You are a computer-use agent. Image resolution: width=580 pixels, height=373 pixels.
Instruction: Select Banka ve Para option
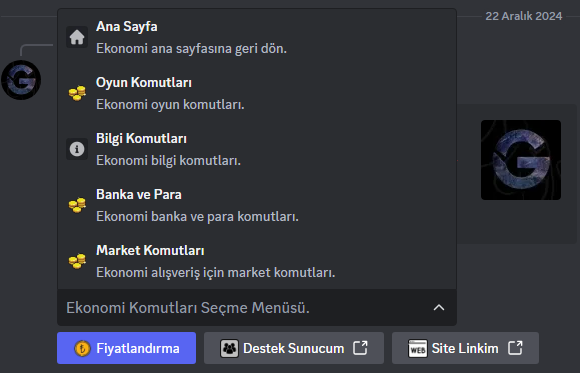click(x=257, y=205)
